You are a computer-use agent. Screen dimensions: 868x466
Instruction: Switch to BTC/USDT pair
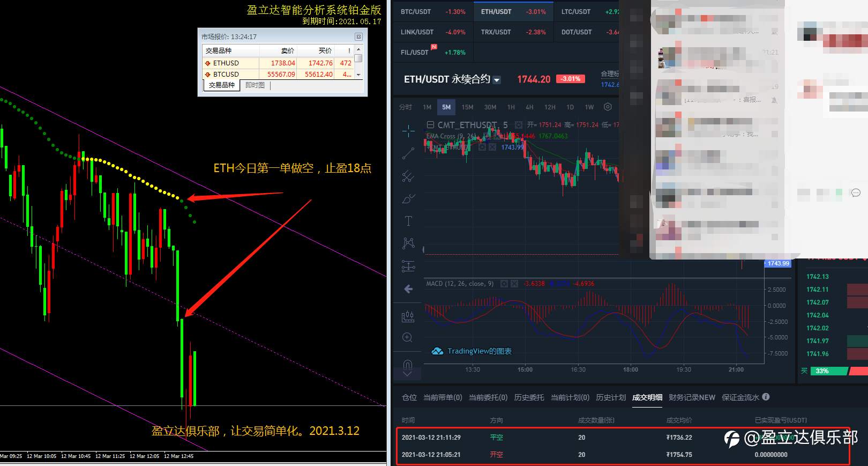[x=433, y=12]
